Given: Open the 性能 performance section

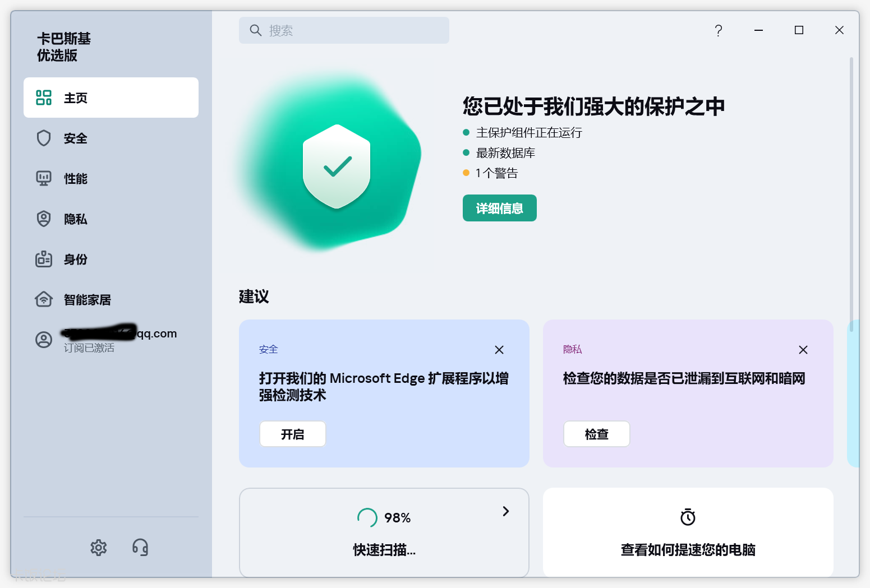Looking at the screenshot, I should pos(111,179).
